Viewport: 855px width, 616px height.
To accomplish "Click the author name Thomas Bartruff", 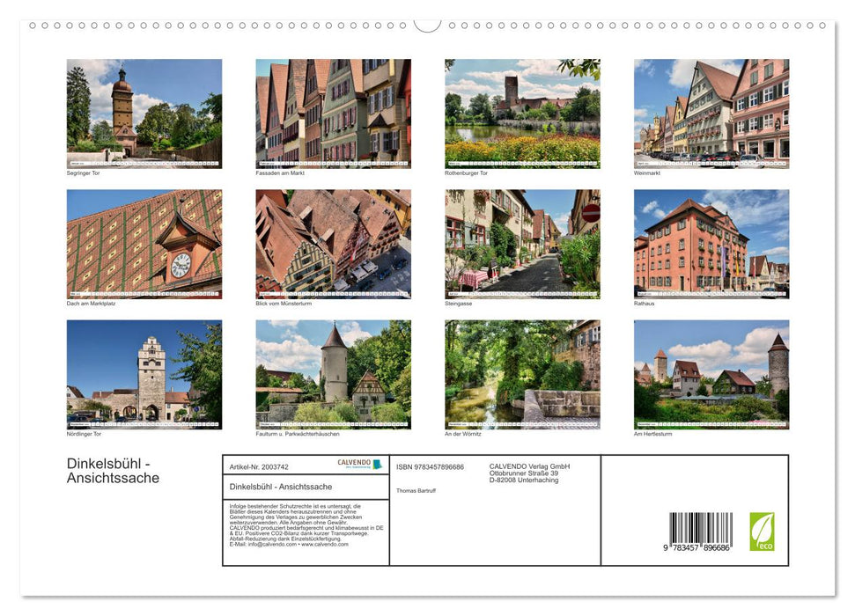I will pyautogui.click(x=418, y=490).
